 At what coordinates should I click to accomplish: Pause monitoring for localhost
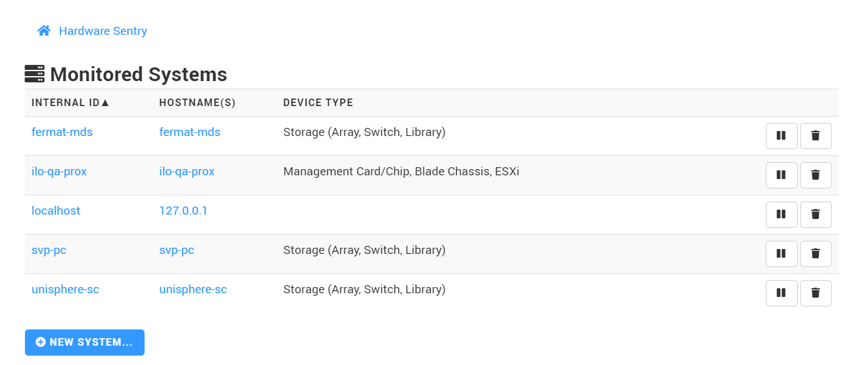[781, 214]
